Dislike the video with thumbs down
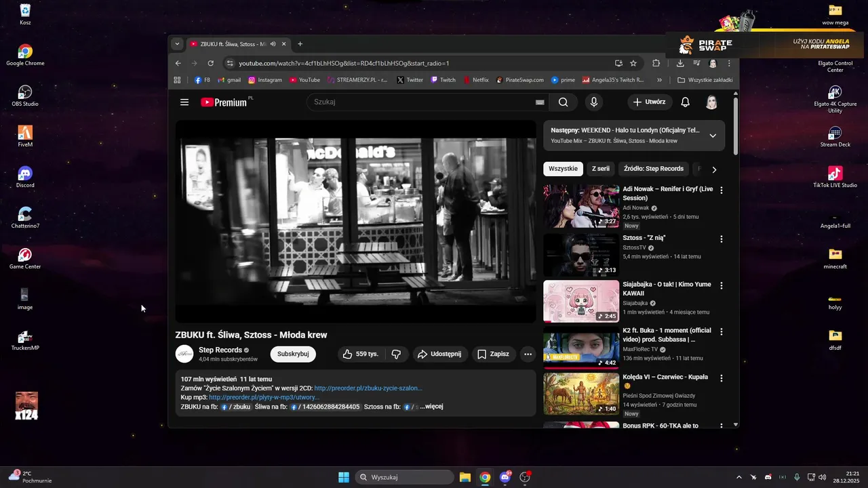This screenshot has height=488, width=868. 396,354
